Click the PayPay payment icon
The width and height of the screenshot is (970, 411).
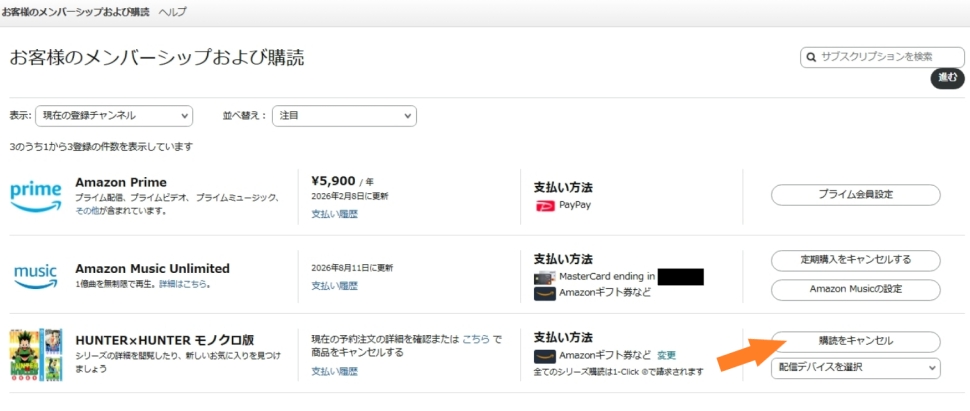click(x=545, y=205)
